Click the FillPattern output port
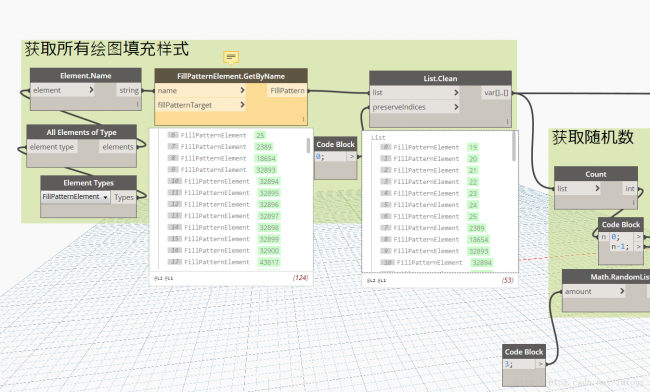The width and height of the screenshot is (650, 392). tap(287, 90)
